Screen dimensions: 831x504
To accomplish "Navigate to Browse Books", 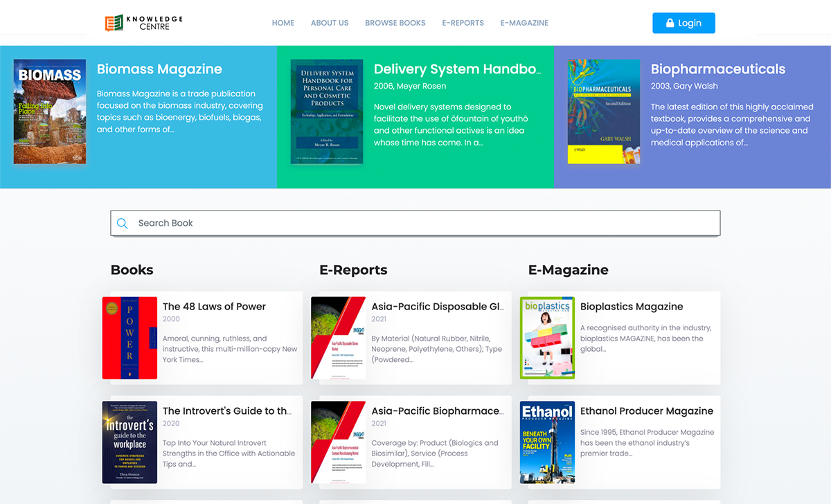I will click(x=395, y=23).
